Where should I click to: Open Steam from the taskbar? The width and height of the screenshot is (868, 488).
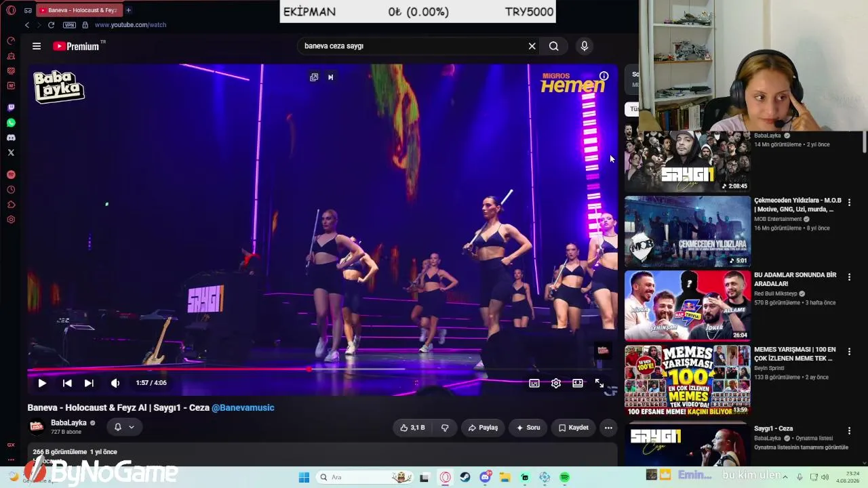click(x=465, y=477)
